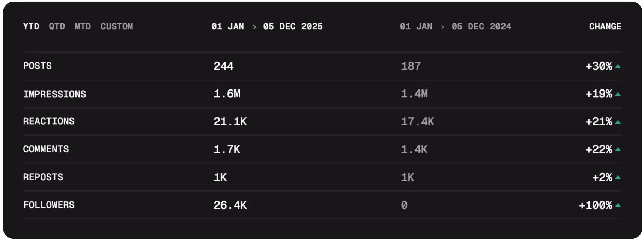Open the MTD time range
The width and height of the screenshot is (644, 240).
pyautogui.click(x=83, y=26)
